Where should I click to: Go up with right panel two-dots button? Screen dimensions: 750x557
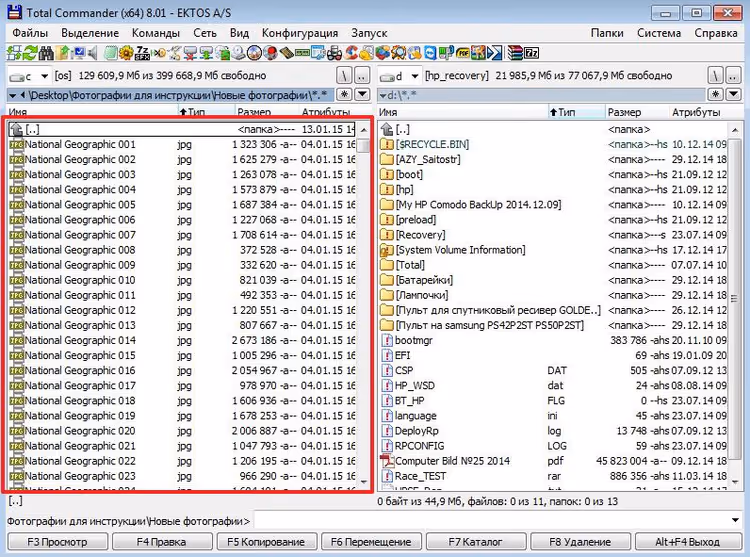coord(733,76)
